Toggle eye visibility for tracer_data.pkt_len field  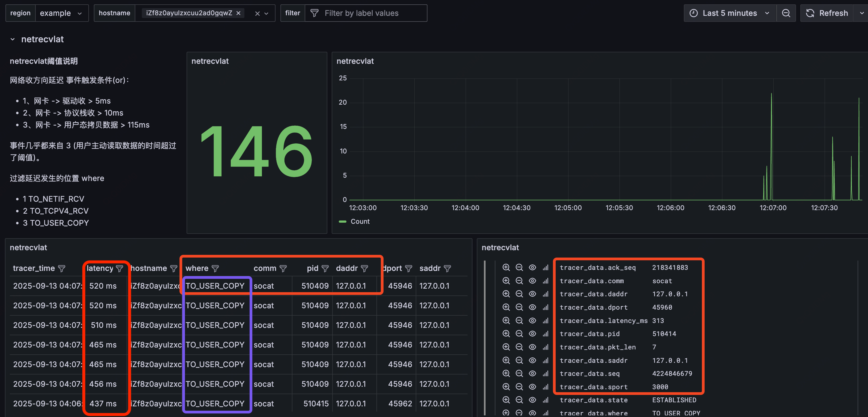(x=532, y=347)
